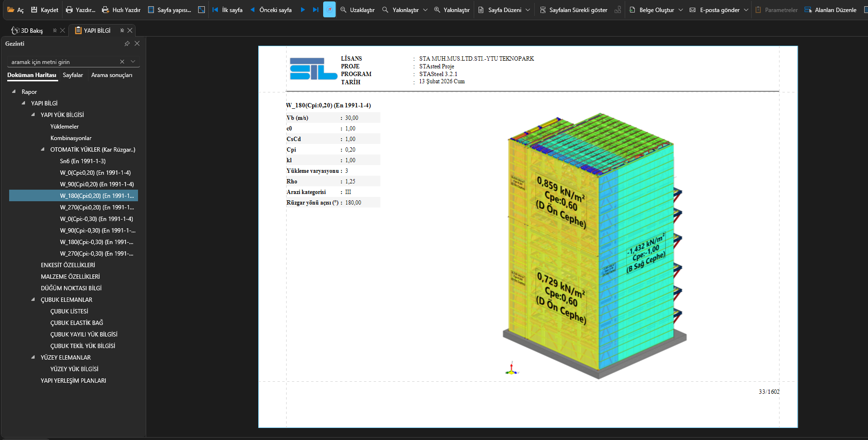Screen dimensions: 868x440
Task: Click the full-screen expand icon in toolbar
Action: coord(201,10)
